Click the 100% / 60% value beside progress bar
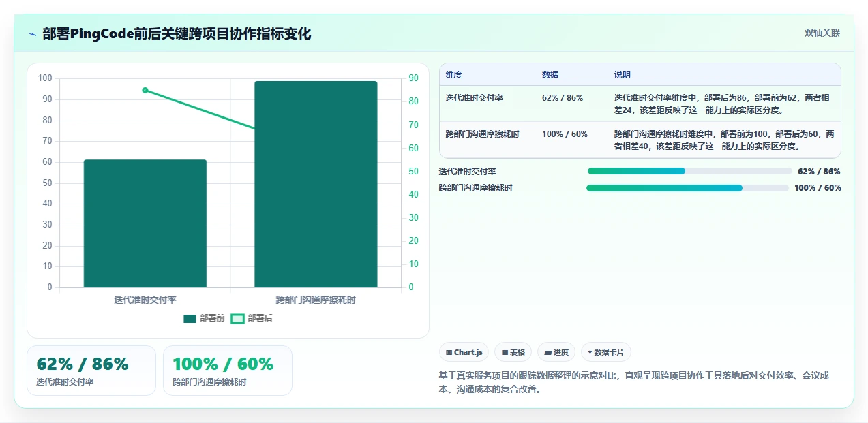Screen dimensions: 868x423 (818, 188)
